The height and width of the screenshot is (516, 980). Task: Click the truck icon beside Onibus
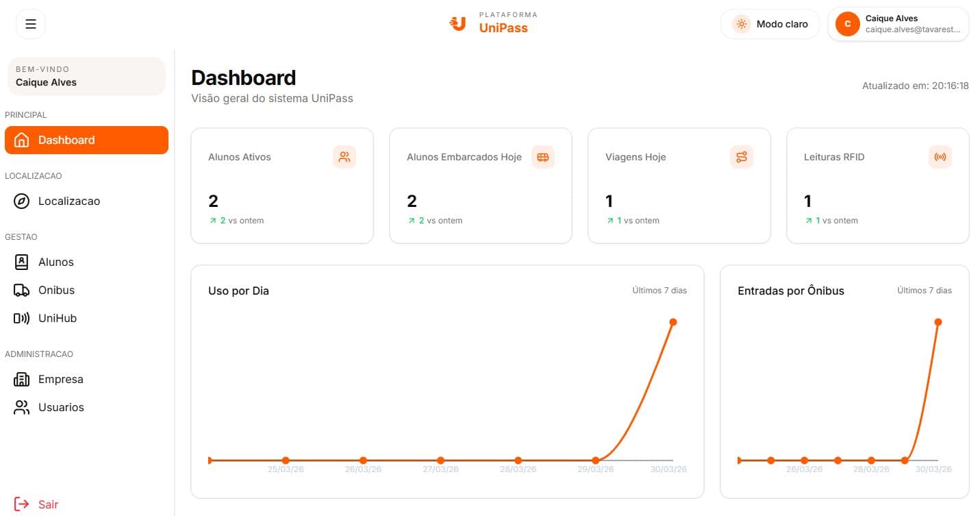22,290
